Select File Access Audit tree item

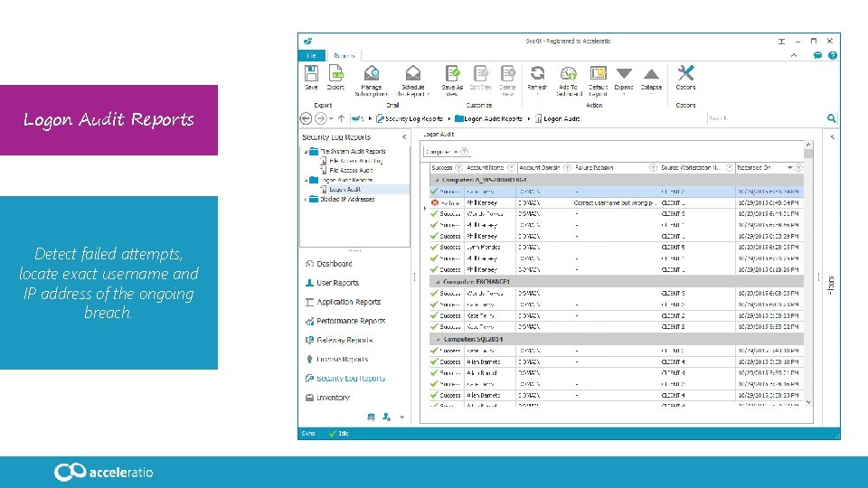[x=351, y=171]
